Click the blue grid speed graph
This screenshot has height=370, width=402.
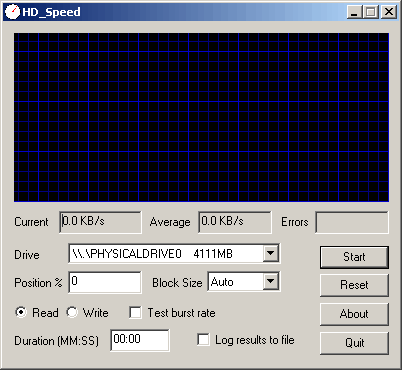pyautogui.click(x=201, y=117)
